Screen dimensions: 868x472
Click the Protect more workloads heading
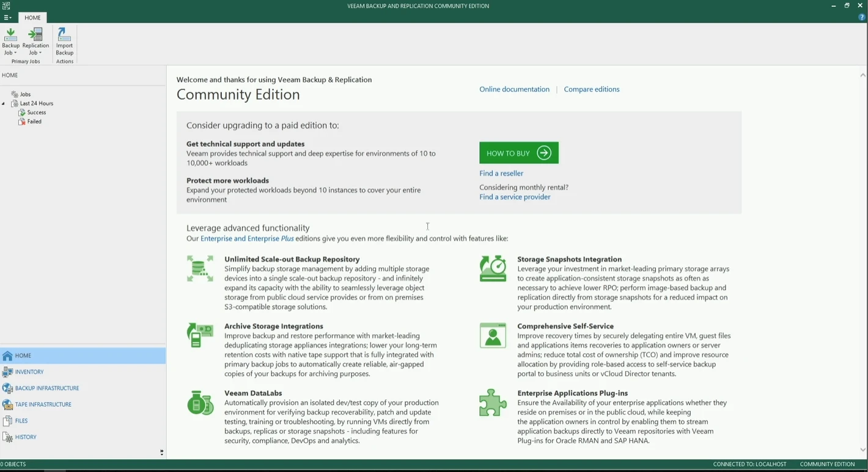(227, 181)
